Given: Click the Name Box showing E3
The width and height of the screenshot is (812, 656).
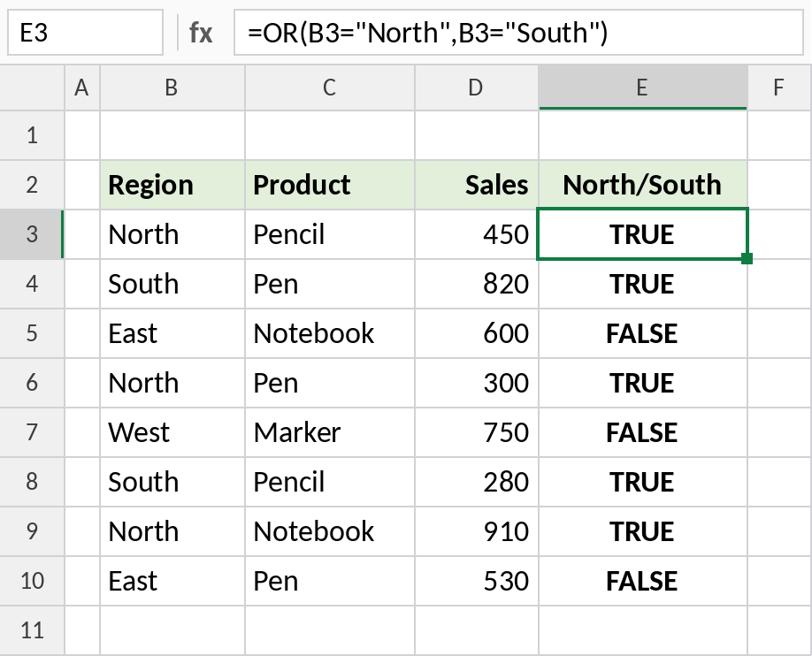Looking at the screenshot, I should (x=85, y=33).
